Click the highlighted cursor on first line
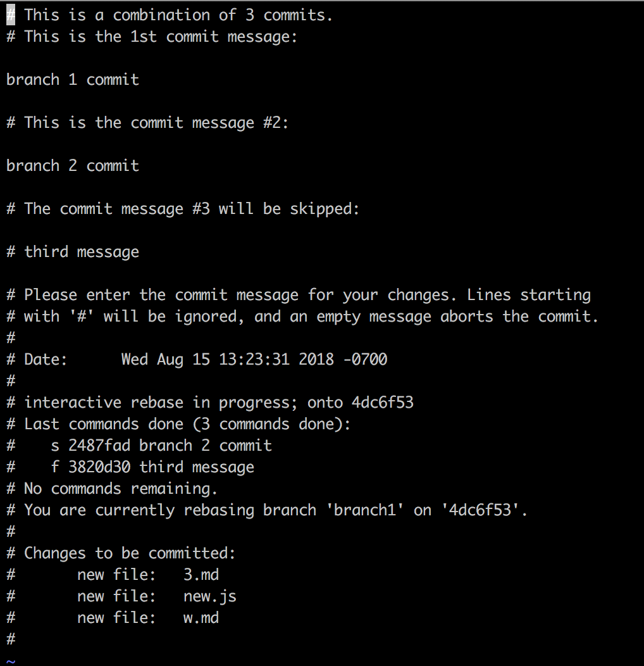Screen dimensions: 644x666 coord(11,15)
